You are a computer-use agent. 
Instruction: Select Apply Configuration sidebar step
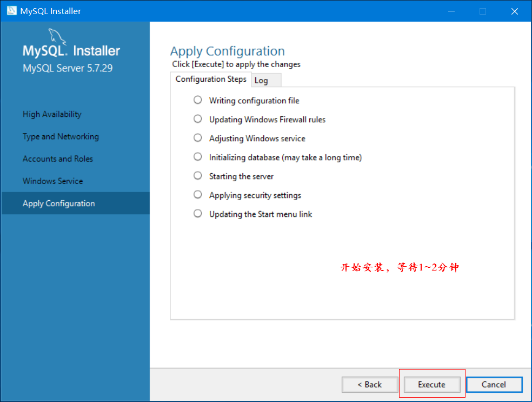click(75, 203)
